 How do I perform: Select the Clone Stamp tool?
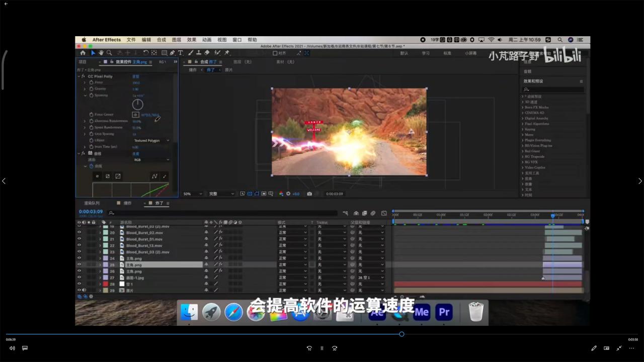[199, 53]
